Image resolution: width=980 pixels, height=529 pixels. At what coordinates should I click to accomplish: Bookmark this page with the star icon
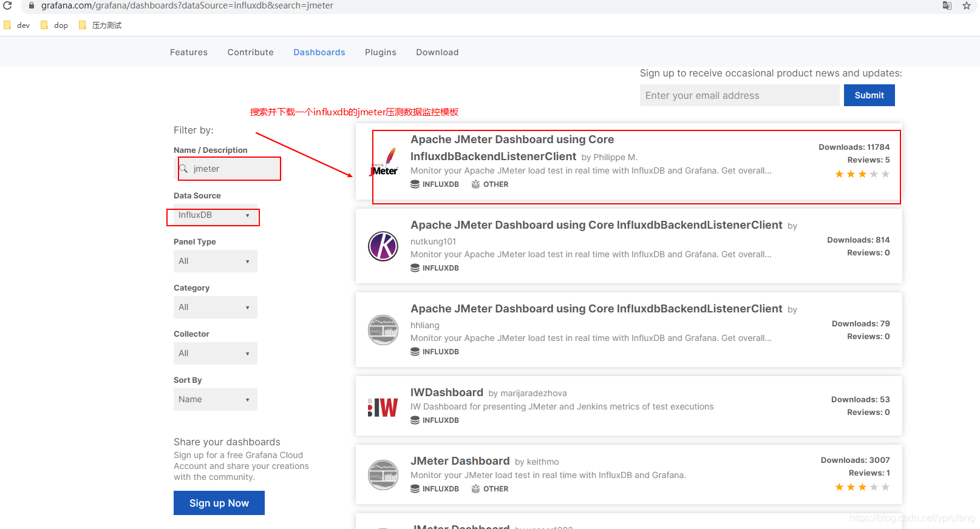[967, 5]
